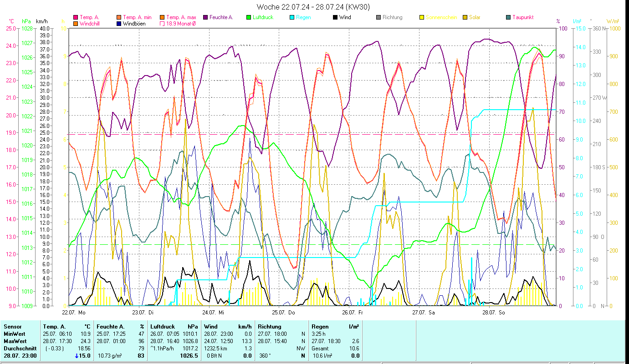Click the pink Temp. A. legend swatch
This screenshot has height=364, width=629.
76,17
